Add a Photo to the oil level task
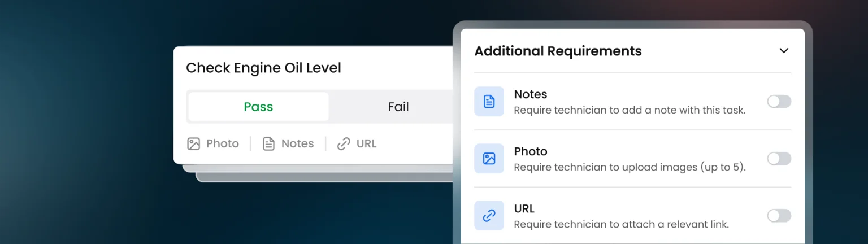 [213, 143]
